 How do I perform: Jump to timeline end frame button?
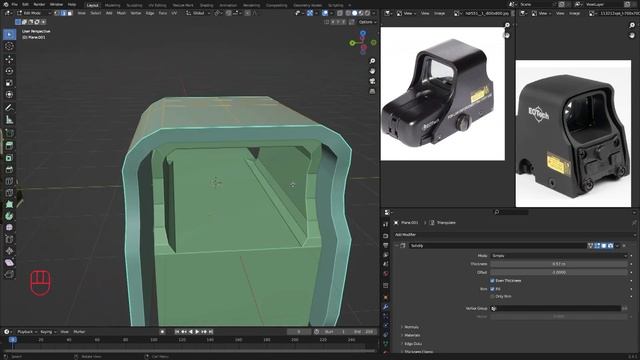tap(211, 332)
